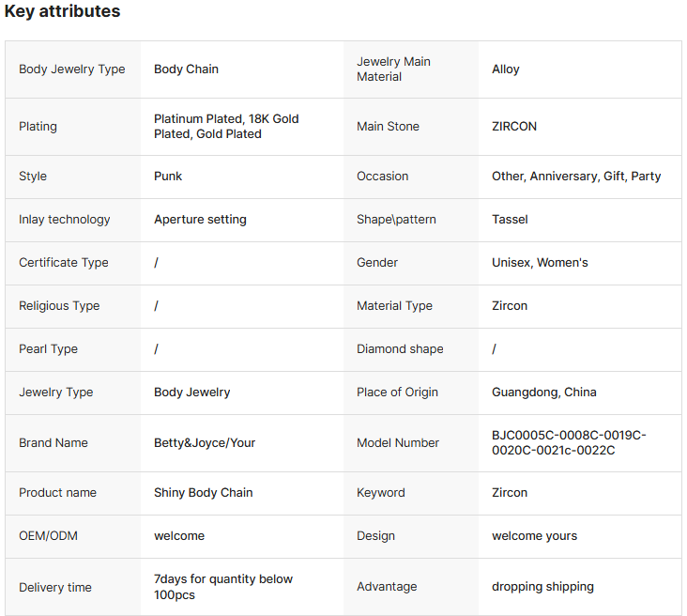Click the Jewelry Main Material label
This screenshot has width=687, height=616.
393,69
